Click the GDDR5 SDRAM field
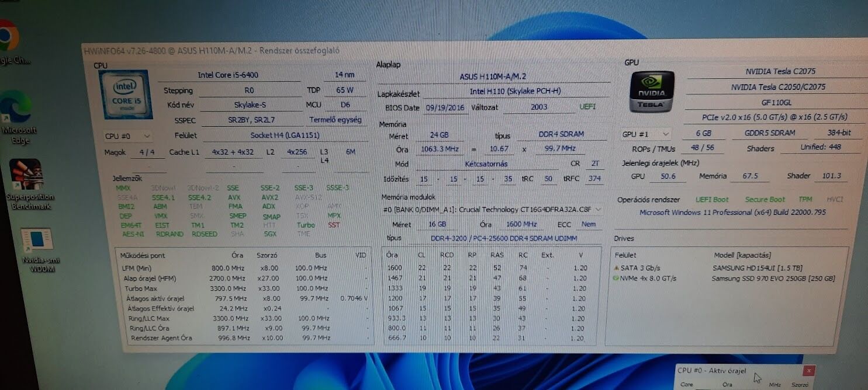The height and width of the screenshot is (390, 868). (770, 133)
